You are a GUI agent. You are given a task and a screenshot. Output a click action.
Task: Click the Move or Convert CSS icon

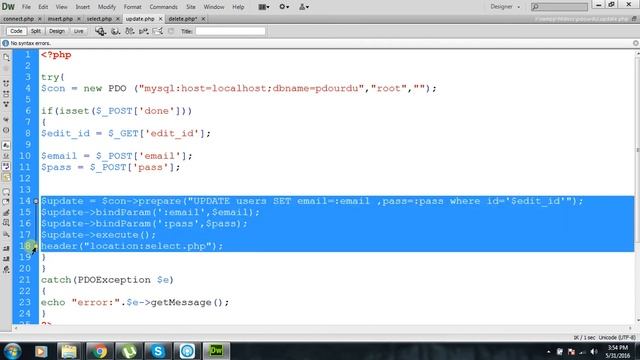(x=6, y=234)
